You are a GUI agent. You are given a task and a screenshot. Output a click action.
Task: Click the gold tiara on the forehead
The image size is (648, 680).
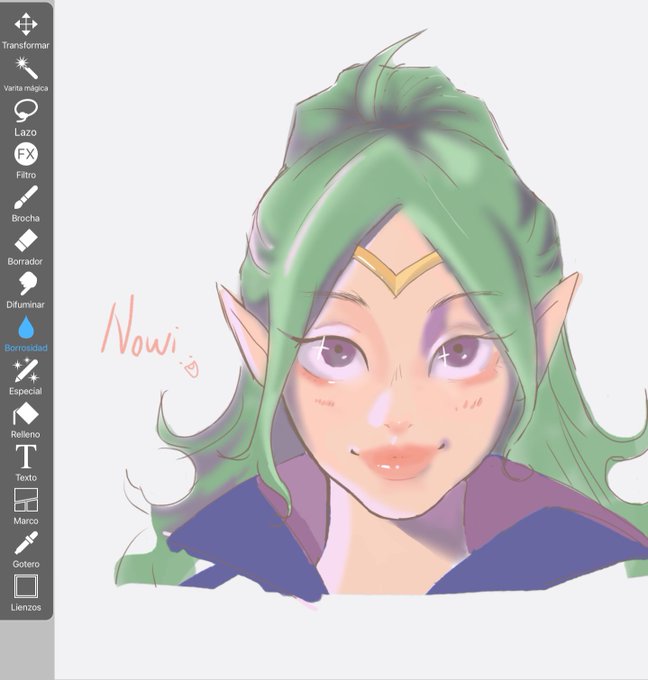pos(398,271)
